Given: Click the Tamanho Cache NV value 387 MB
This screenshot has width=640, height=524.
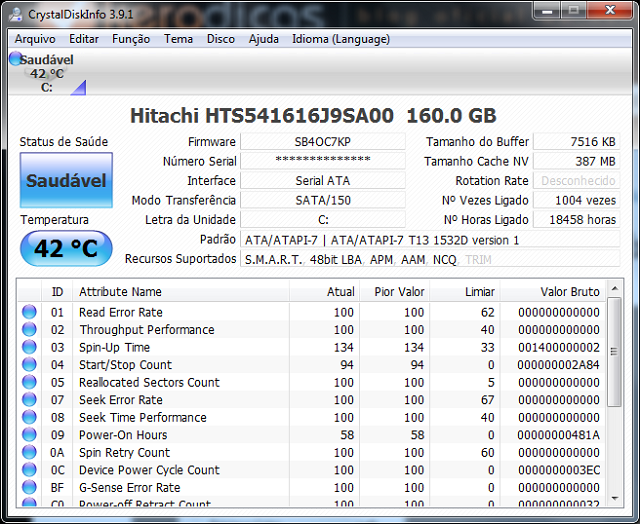Looking at the screenshot, I should point(576,161).
